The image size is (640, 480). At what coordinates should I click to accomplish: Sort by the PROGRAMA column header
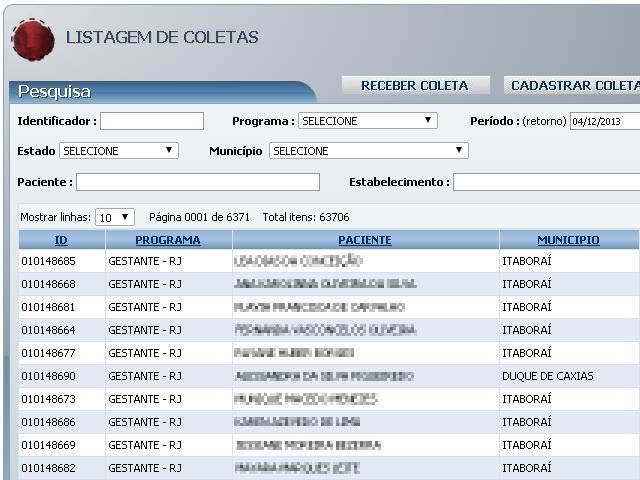[x=168, y=240]
